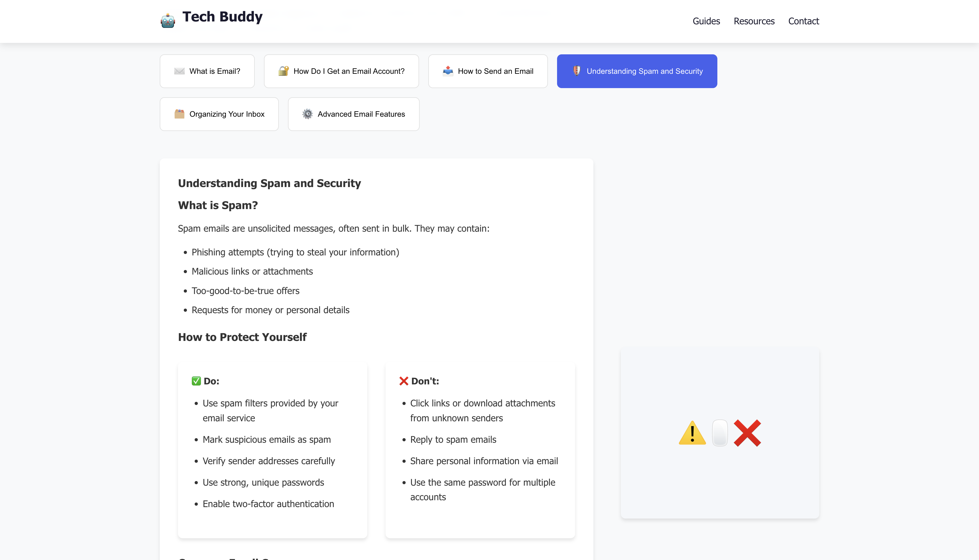
Task: Open Advanced Email Features topic
Action: point(361,114)
